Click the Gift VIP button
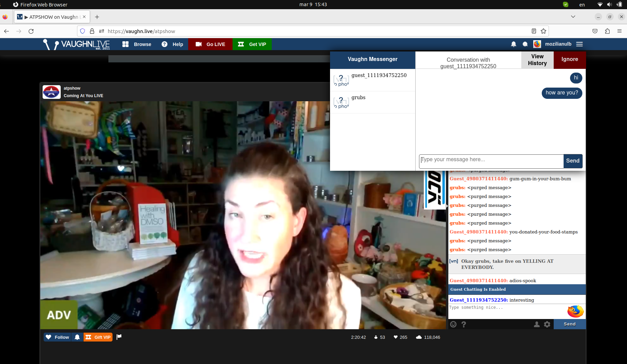The image size is (627, 364). coord(98,337)
